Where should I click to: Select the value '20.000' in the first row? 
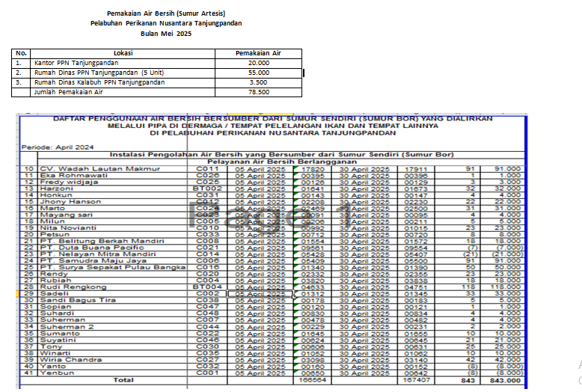(259, 63)
